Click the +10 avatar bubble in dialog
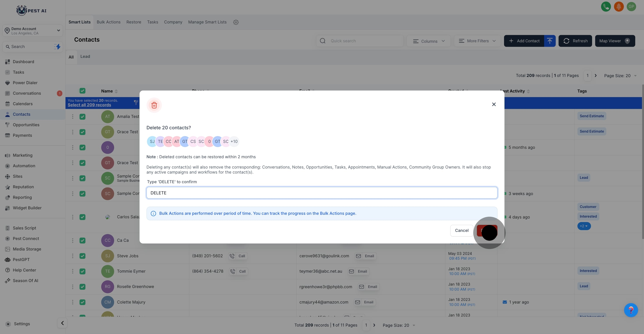Image resolution: width=644 pixels, height=334 pixels. click(234, 142)
